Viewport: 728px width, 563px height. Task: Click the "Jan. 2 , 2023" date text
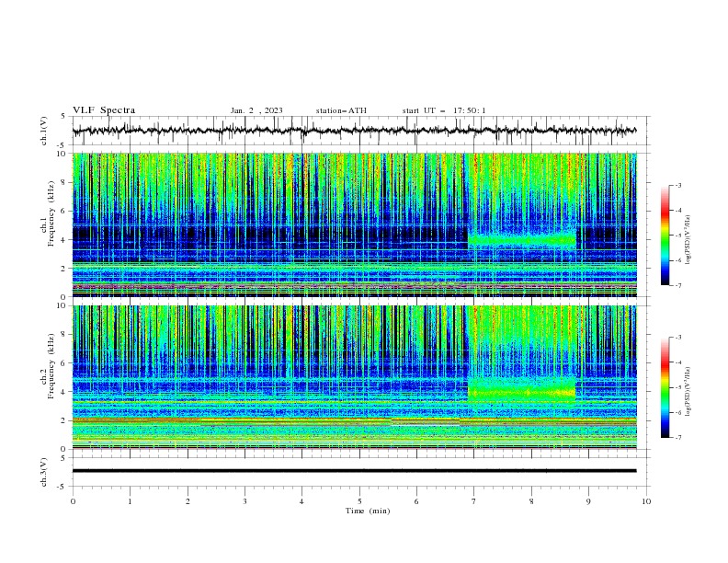pyautogui.click(x=256, y=110)
